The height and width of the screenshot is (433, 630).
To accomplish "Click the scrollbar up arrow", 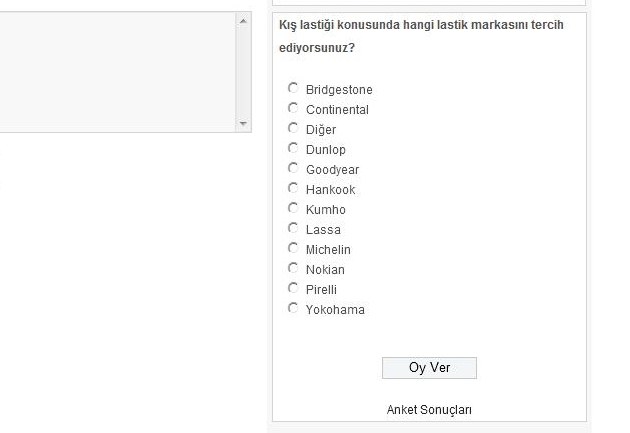I will 243,20.
